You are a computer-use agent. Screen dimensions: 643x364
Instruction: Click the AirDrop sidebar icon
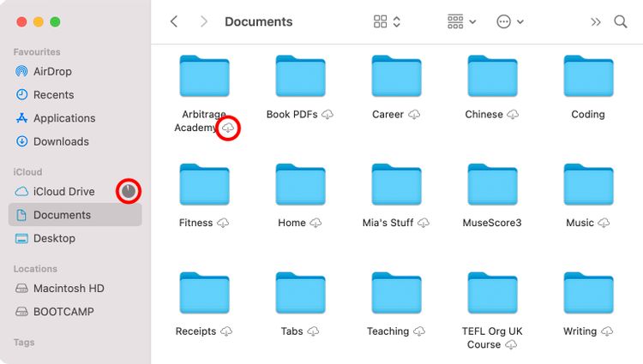click(21, 71)
